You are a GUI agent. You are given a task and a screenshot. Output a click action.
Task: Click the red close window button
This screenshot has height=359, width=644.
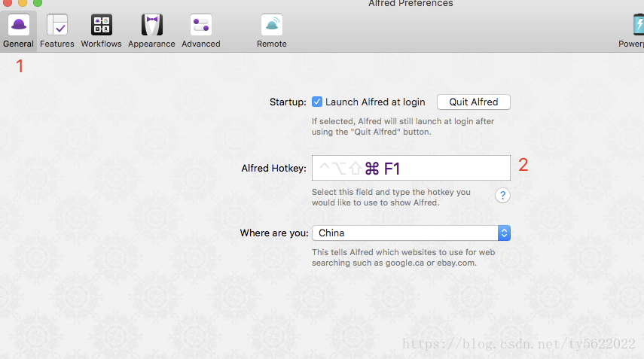[x=8, y=2]
